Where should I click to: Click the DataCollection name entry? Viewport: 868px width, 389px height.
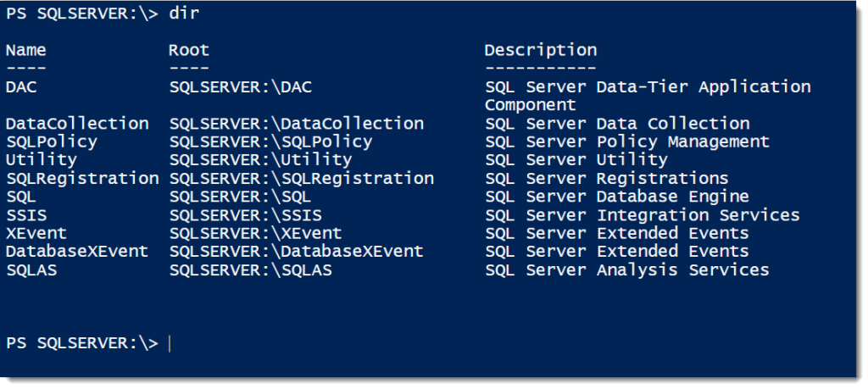tap(77, 124)
